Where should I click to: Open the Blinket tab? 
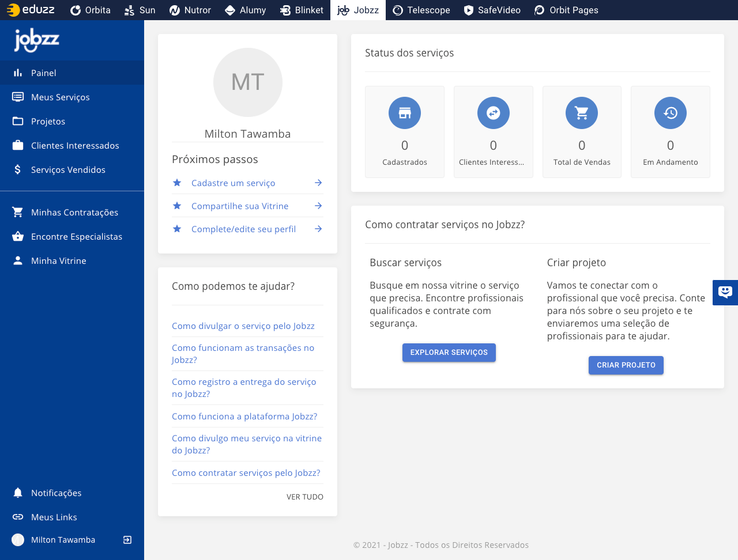click(302, 10)
